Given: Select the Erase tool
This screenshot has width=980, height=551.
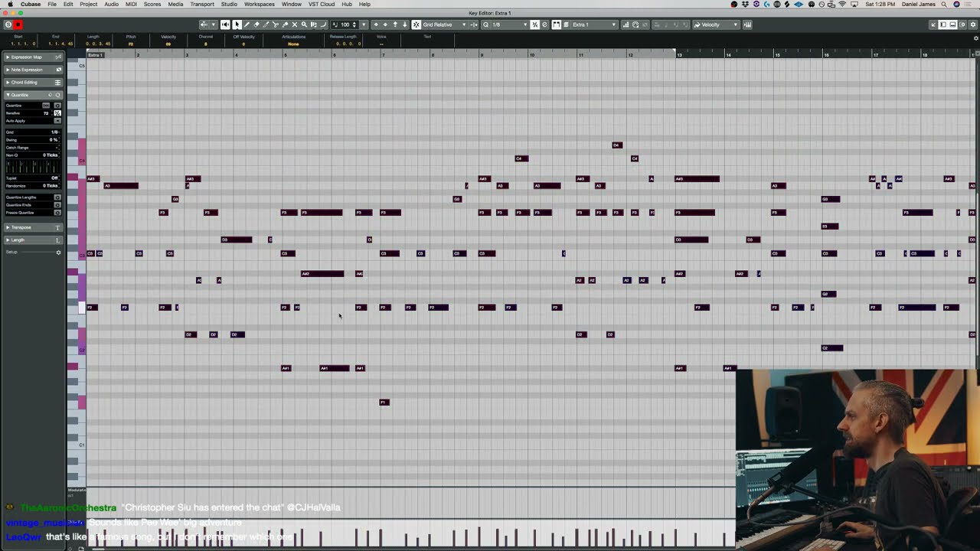Looking at the screenshot, I should [256, 24].
